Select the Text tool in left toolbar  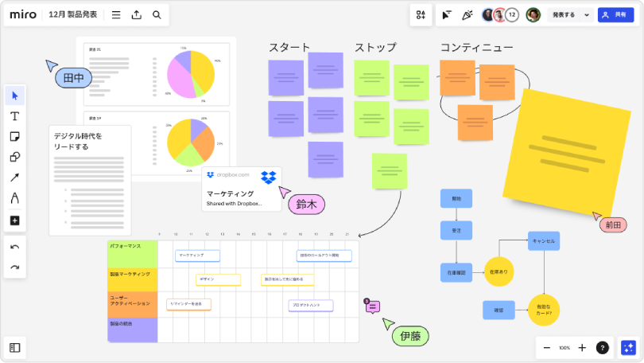(14, 116)
